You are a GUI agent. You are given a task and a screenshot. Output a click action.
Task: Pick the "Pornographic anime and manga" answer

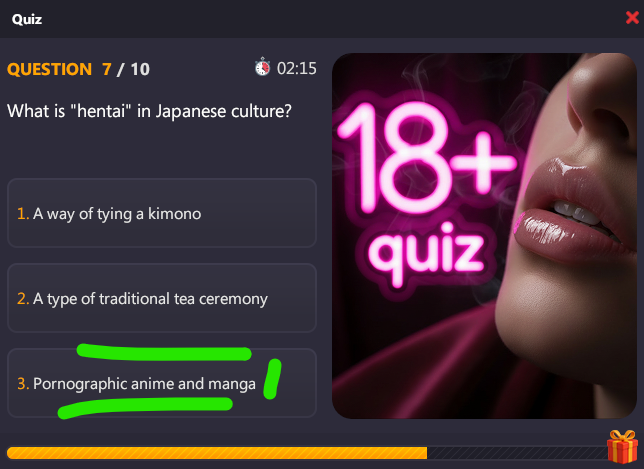(162, 383)
